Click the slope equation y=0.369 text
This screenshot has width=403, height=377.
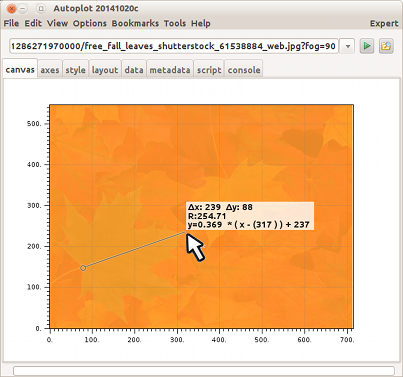pos(249,225)
